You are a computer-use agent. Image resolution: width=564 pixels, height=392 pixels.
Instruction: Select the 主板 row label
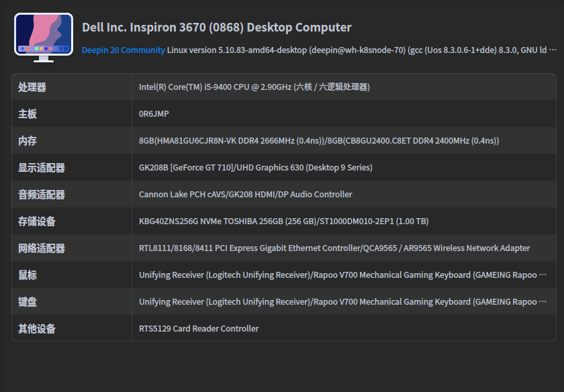[28, 114]
